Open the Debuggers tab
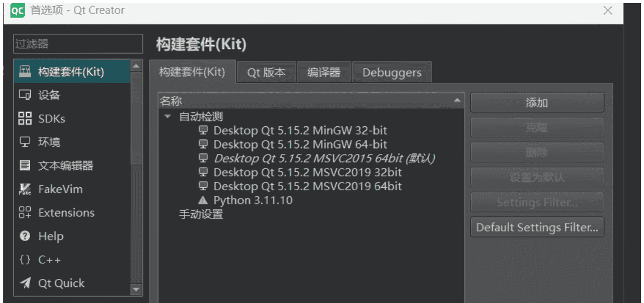Image resolution: width=644 pixels, height=303 pixels. point(391,72)
